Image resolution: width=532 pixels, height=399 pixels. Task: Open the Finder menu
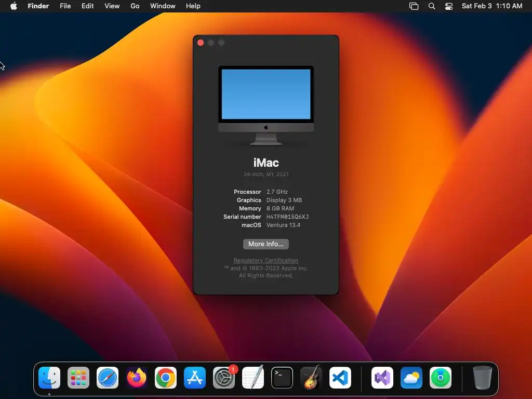38,6
